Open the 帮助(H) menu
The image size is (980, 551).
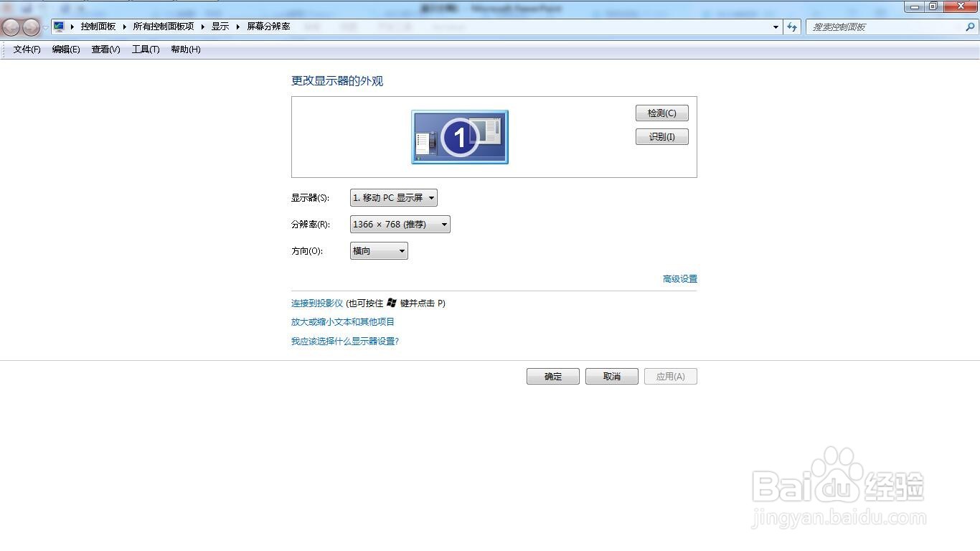pos(186,50)
